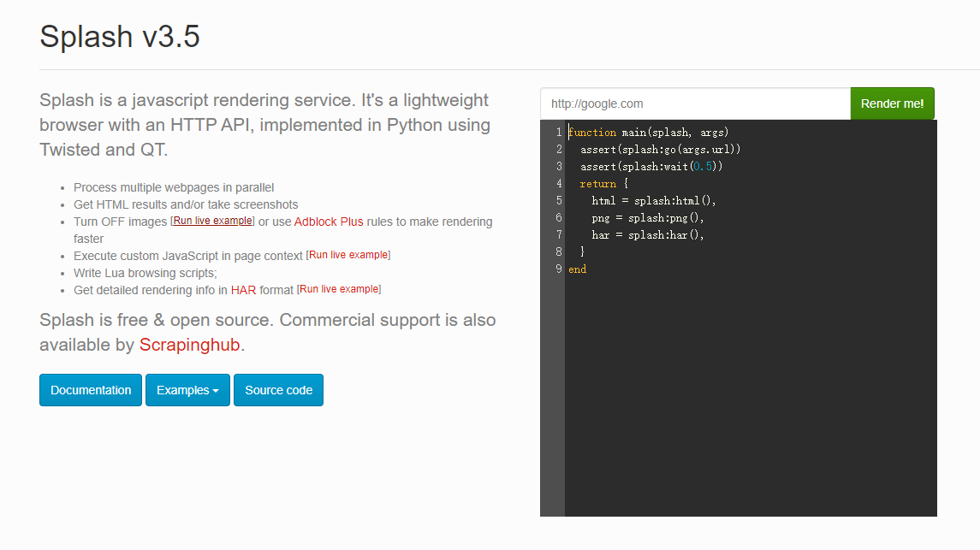Image resolution: width=980 pixels, height=550 pixels.
Task: Click the 'return {' code line
Action: point(603,184)
